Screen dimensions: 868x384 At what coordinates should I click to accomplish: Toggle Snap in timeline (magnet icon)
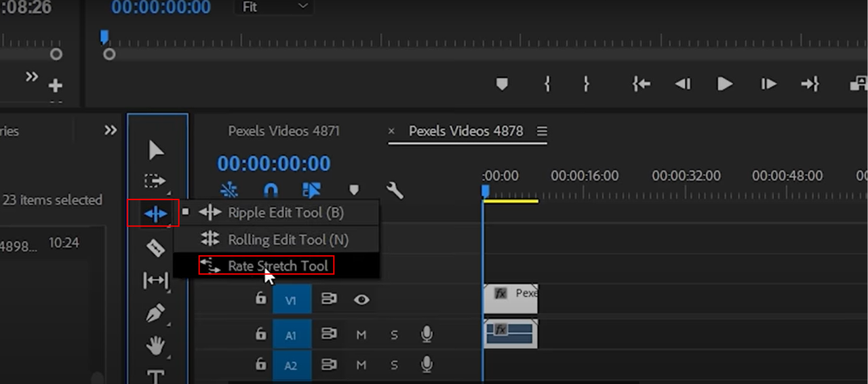(271, 191)
